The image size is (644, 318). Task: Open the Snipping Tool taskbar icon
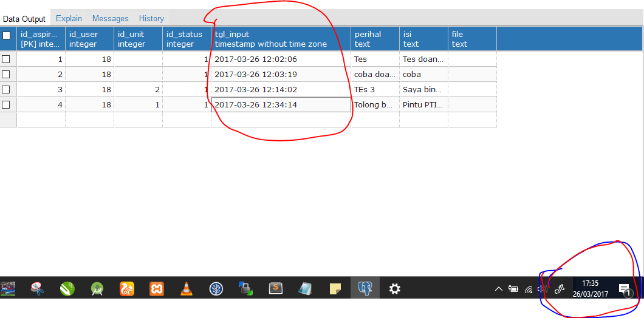pos(38,289)
